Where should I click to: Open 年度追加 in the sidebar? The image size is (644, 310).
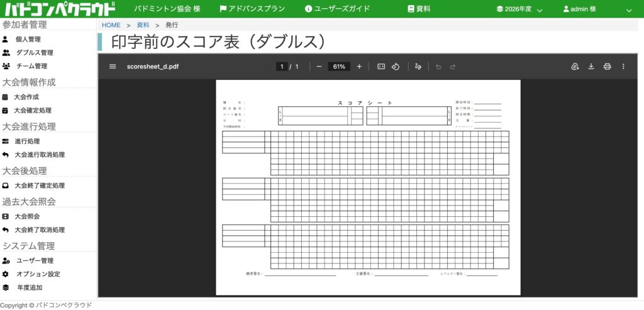click(x=30, y=287)
